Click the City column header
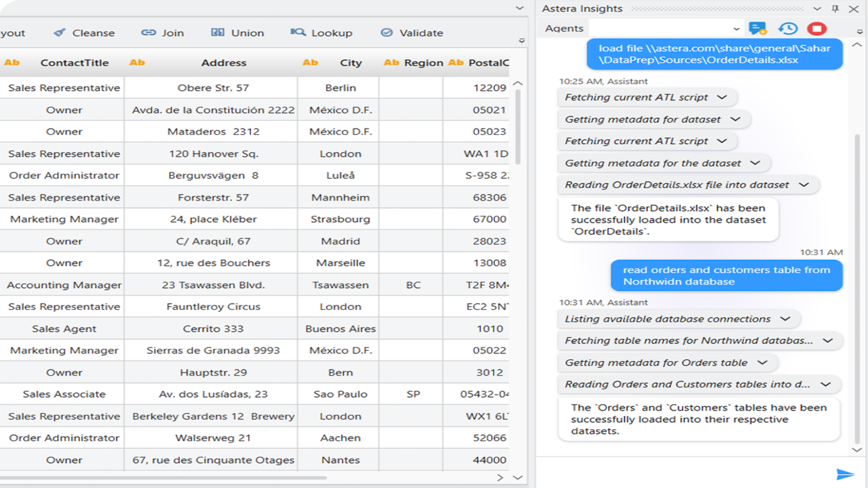Image resolution: width=868 pixels, height=488 pixels. coord(351,63)
